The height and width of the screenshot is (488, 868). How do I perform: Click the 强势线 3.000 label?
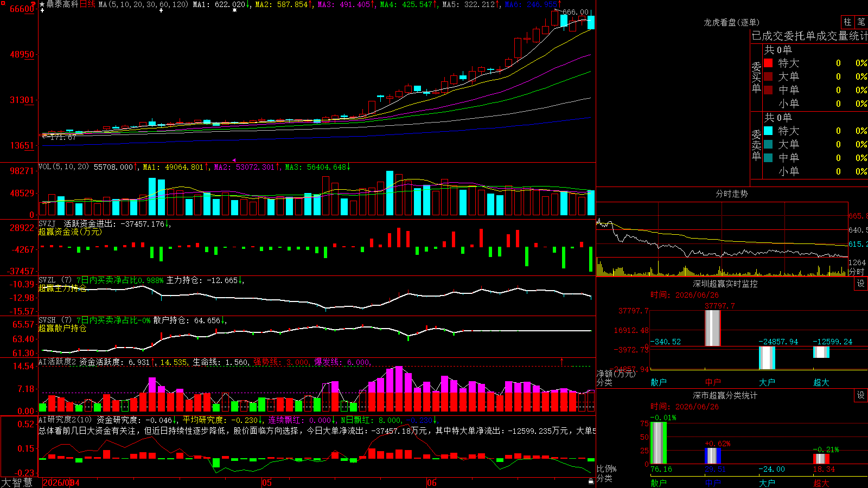[x=282, y=362]
